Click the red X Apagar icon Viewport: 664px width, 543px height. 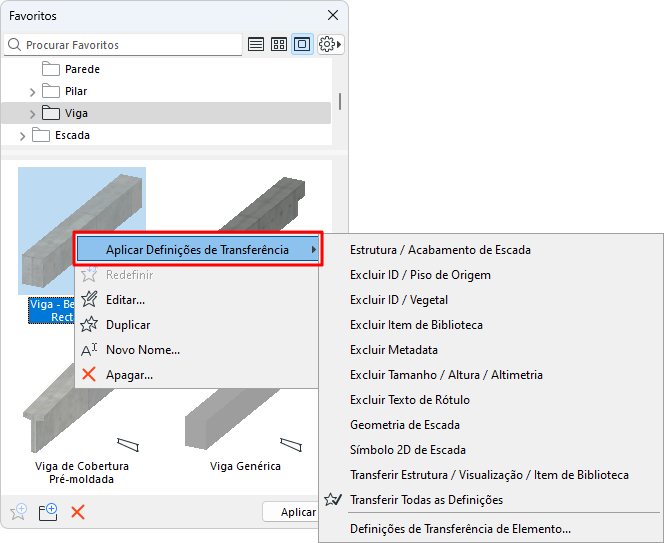tap(89, 374)
